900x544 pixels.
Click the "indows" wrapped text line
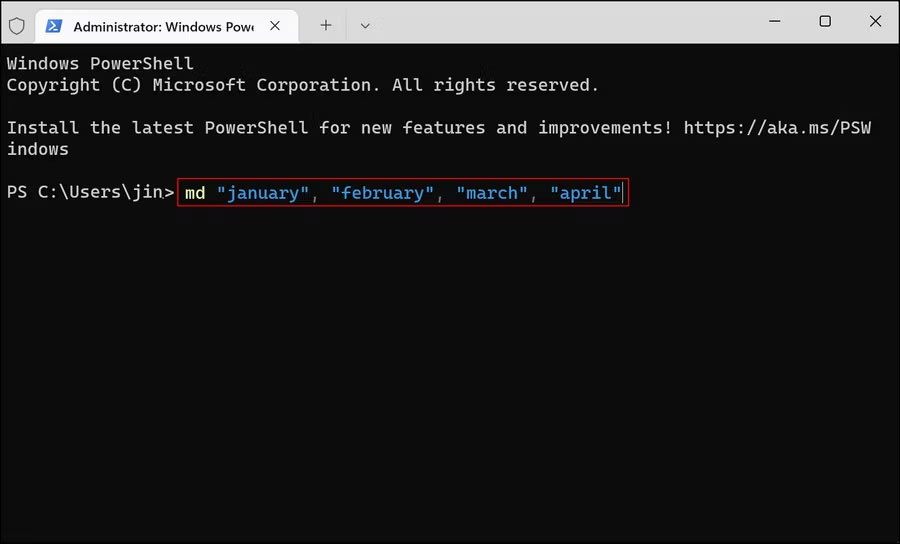tap(38, 149)
